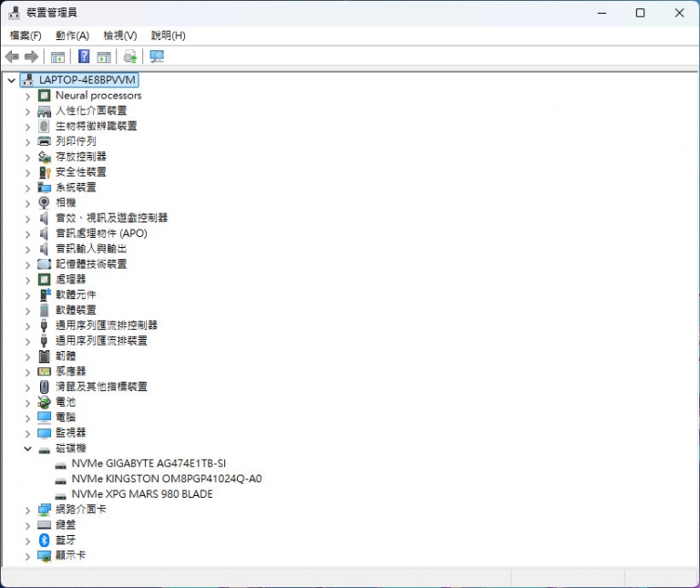
Task: Click the 處理器 processor icon
Action: 44,280
